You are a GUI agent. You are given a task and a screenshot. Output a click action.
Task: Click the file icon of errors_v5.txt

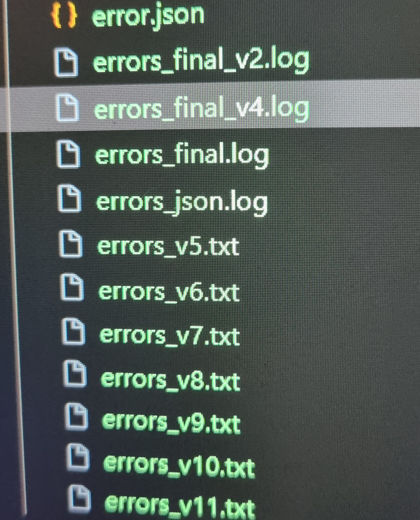click(x=71, y=243)
